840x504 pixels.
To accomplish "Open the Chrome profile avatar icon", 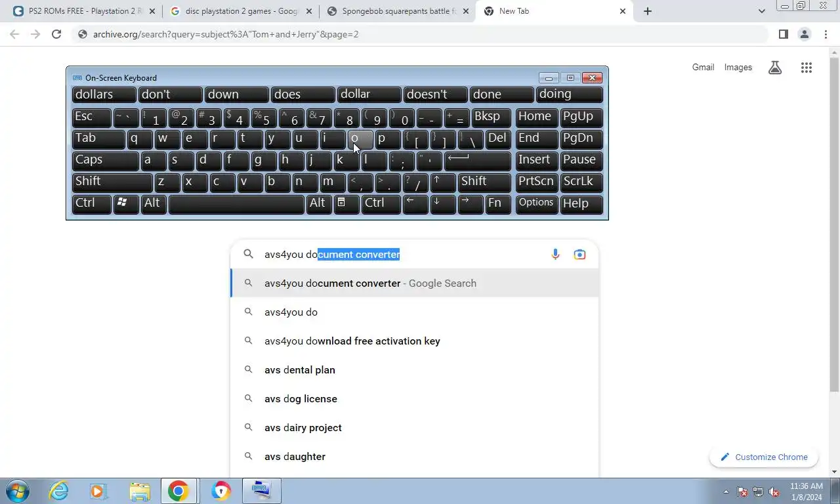I will 805,34.
